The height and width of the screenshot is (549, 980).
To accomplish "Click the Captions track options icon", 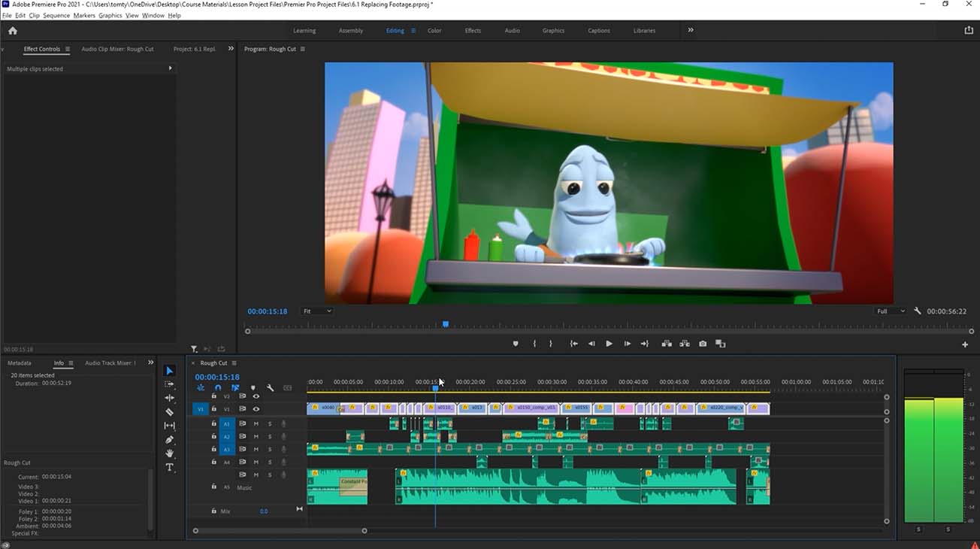I will click(x=287, y=388).
